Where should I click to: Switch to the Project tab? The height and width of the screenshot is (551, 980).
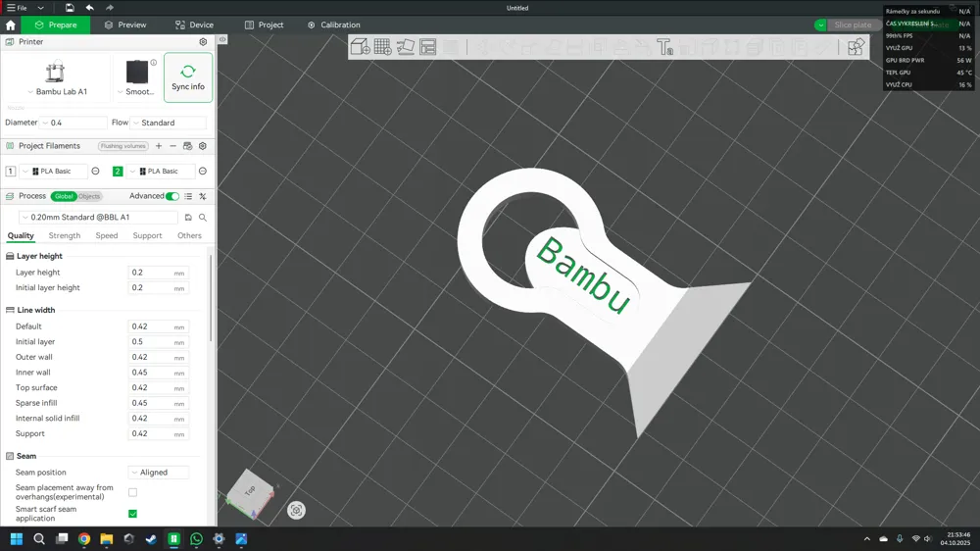[x=264, y=25]
